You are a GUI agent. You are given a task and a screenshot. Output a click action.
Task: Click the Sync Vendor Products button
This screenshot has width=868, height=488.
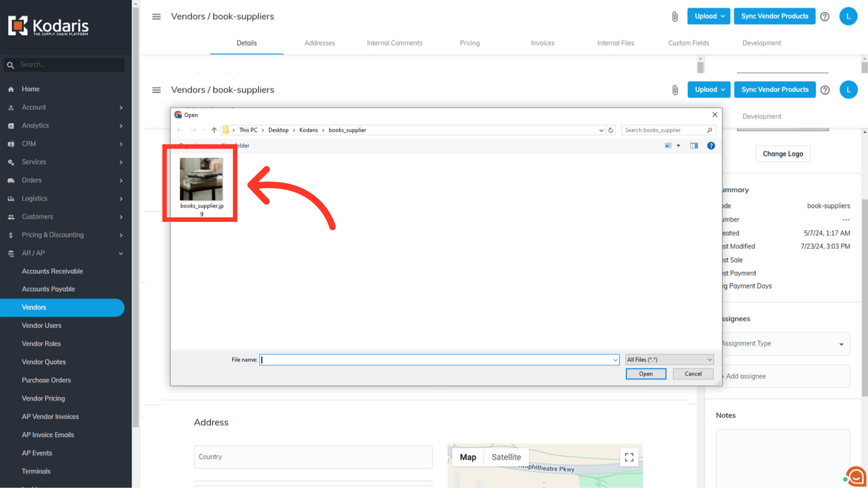point(774,16)
